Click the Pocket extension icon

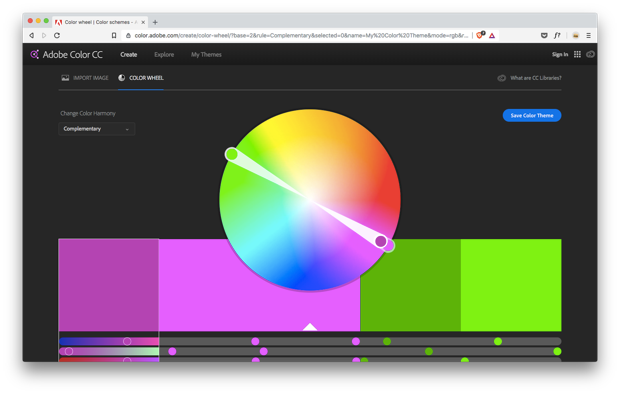[544, 35]
